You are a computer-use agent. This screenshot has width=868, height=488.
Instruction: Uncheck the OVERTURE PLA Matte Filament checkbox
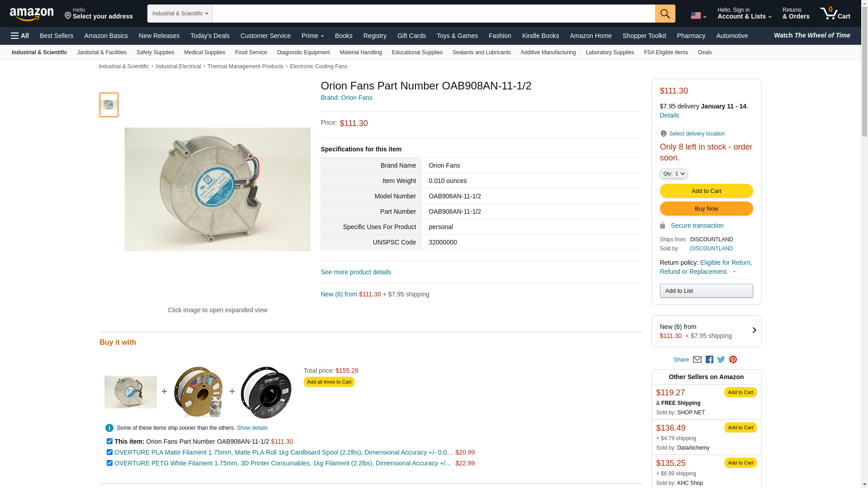click(109, 452)
